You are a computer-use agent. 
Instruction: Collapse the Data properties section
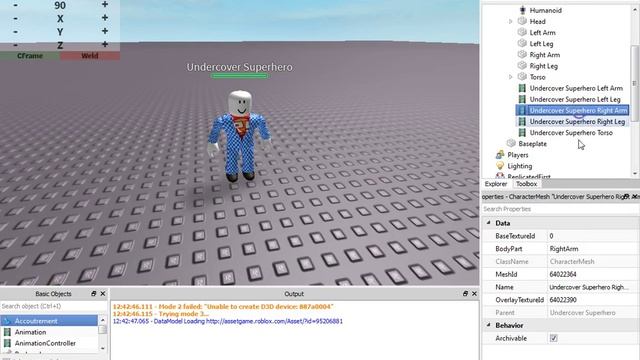(x=489, y=223)
